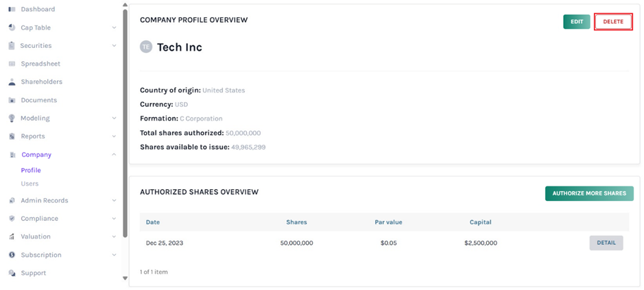Expand the Reports submenu chevron
Screen dimensions: 644x290
tap(114, 136)
